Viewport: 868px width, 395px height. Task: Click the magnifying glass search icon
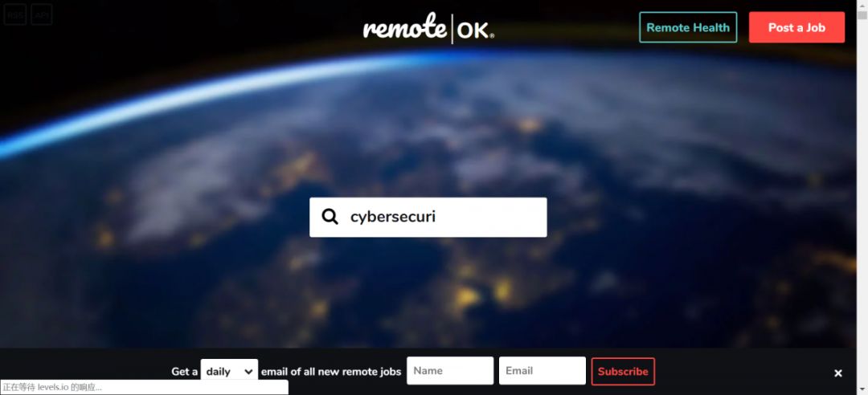(330, 217)
